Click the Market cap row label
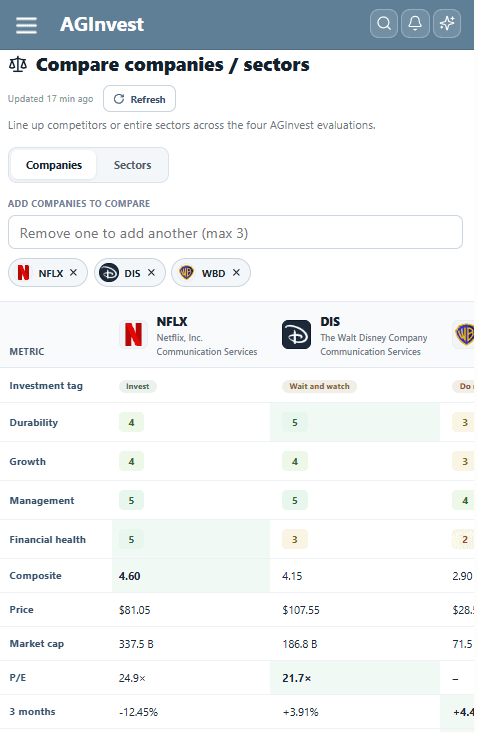The image size is (477, 732). [x=37, y=644]
